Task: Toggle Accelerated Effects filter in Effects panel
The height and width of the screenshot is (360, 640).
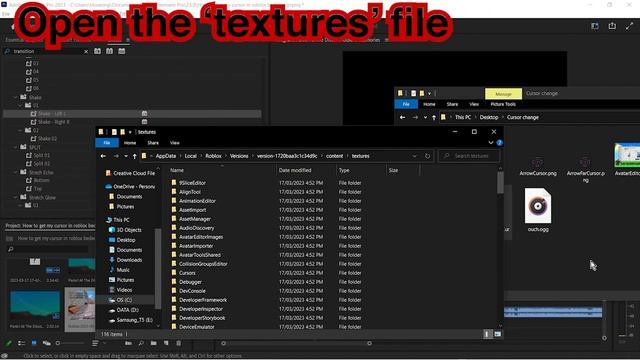Action: click(x=97, y=51)
